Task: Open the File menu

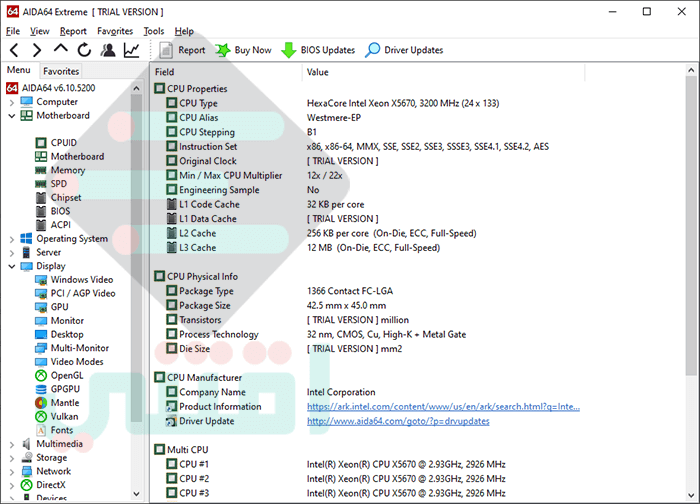Action: pos(13,31)
